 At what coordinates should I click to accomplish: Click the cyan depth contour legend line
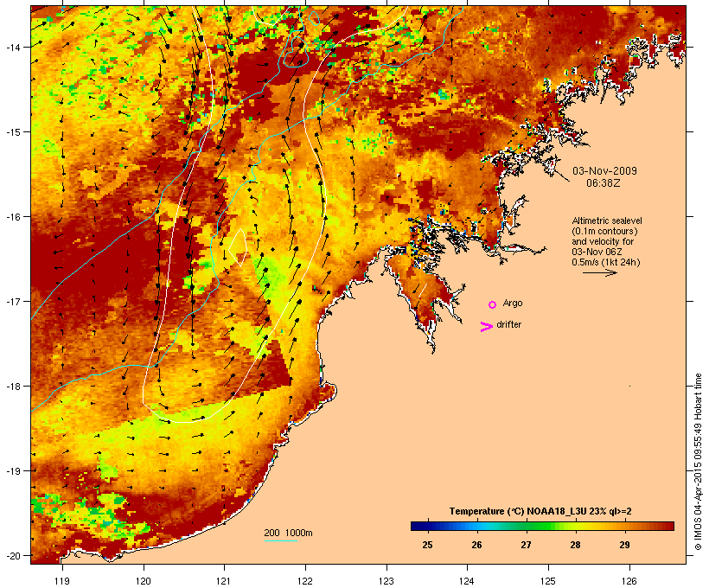tap(280, 540)
